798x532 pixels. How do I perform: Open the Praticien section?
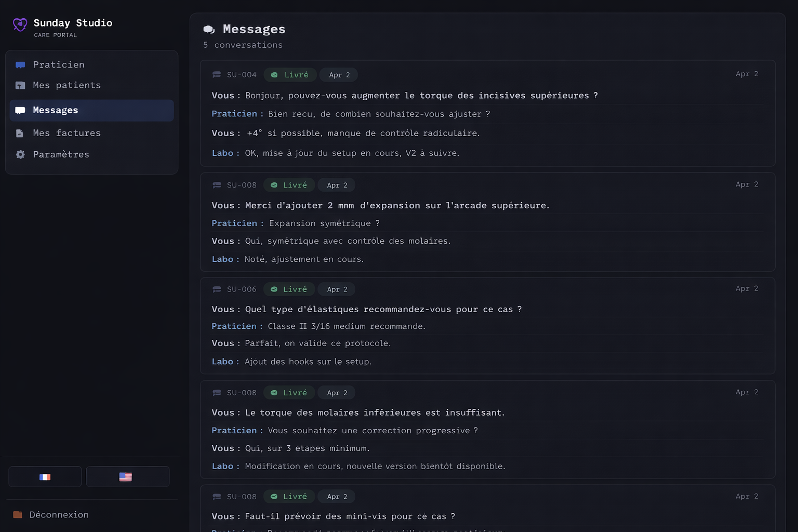(x=91, y=65)
